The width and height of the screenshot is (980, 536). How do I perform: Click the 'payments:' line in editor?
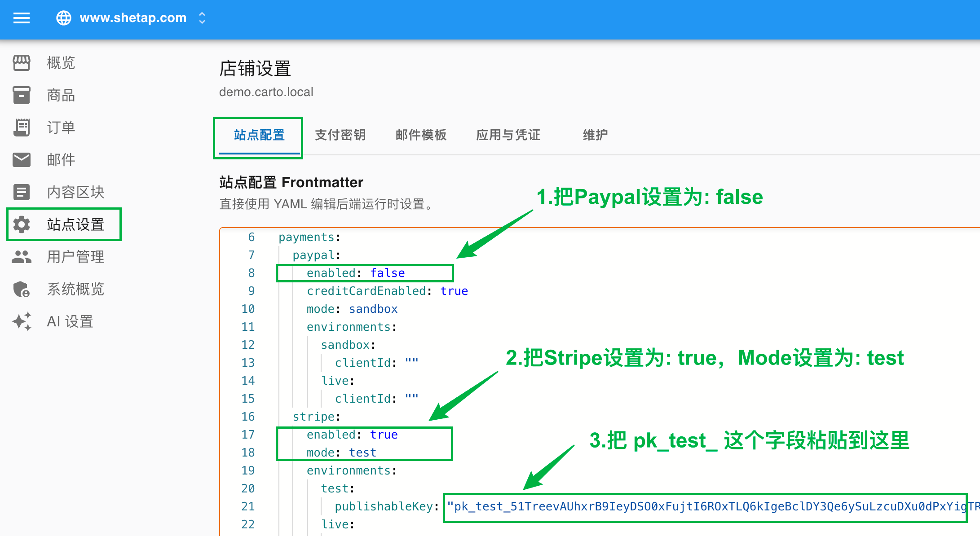(x=309, y=237)
